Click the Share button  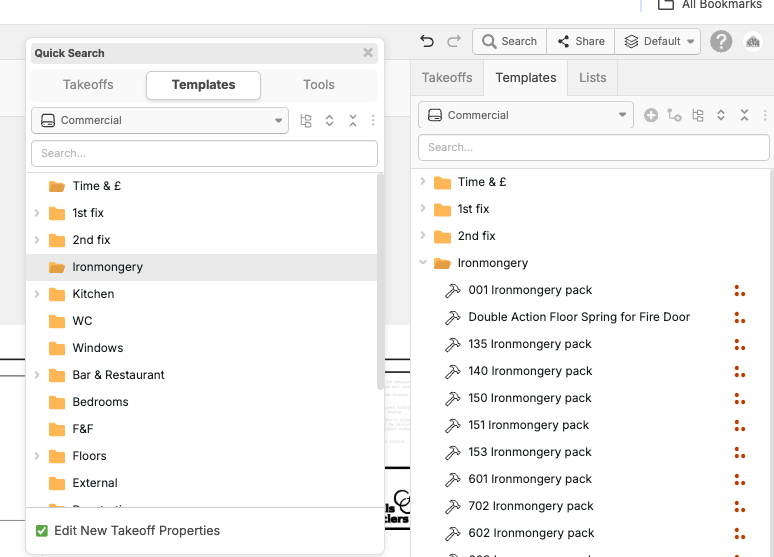click(x=580, y=41)
